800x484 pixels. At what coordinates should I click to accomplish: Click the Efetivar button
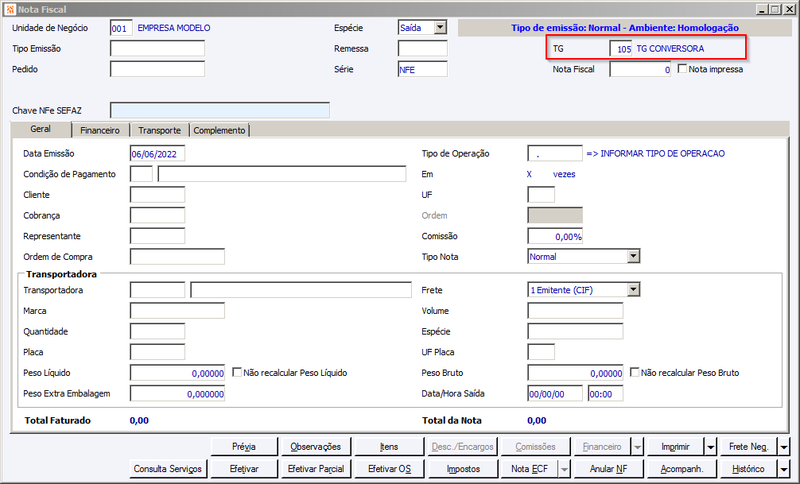tap(244, 469)
